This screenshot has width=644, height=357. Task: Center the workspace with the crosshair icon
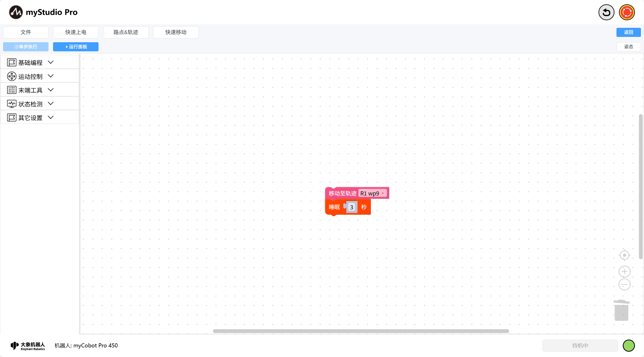[624, 255]
